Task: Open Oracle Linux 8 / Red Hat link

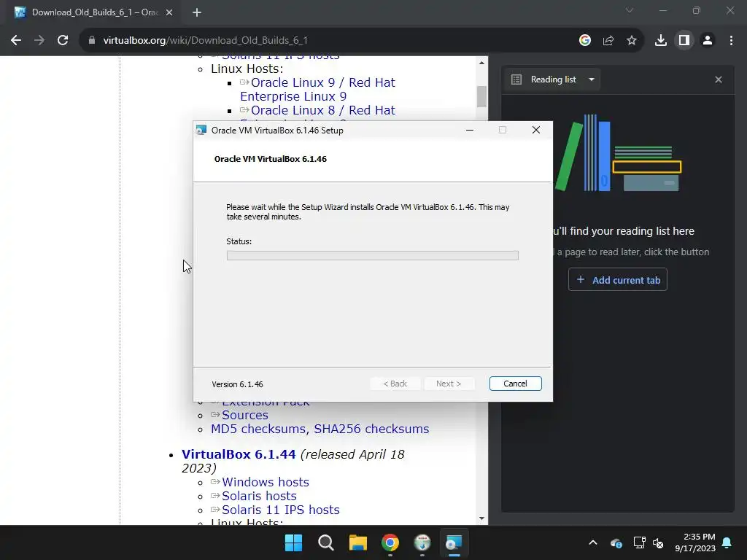Action: pyautogui.click(x=323, y=111)
